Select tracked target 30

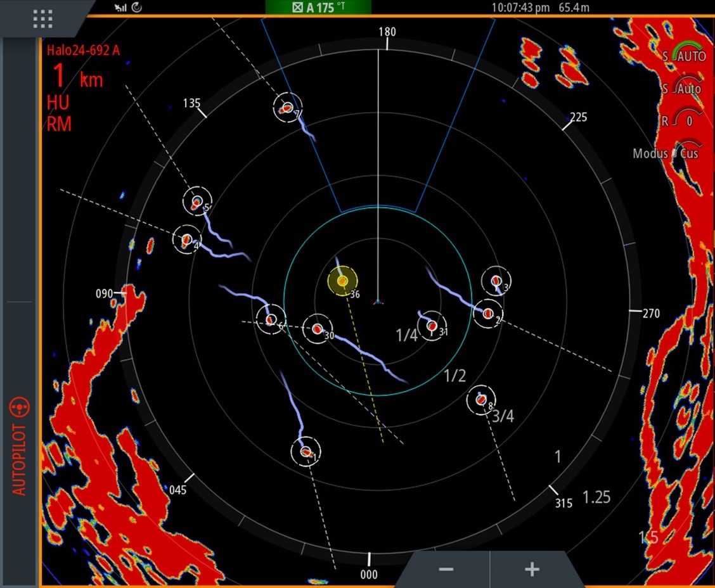[x=317, y=329]
